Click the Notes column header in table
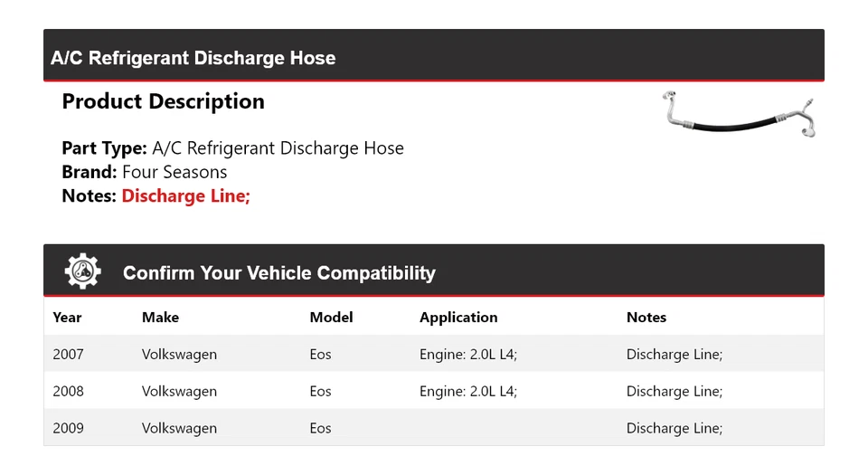Screen dimensions: 868x475 (x=646, y=318)
